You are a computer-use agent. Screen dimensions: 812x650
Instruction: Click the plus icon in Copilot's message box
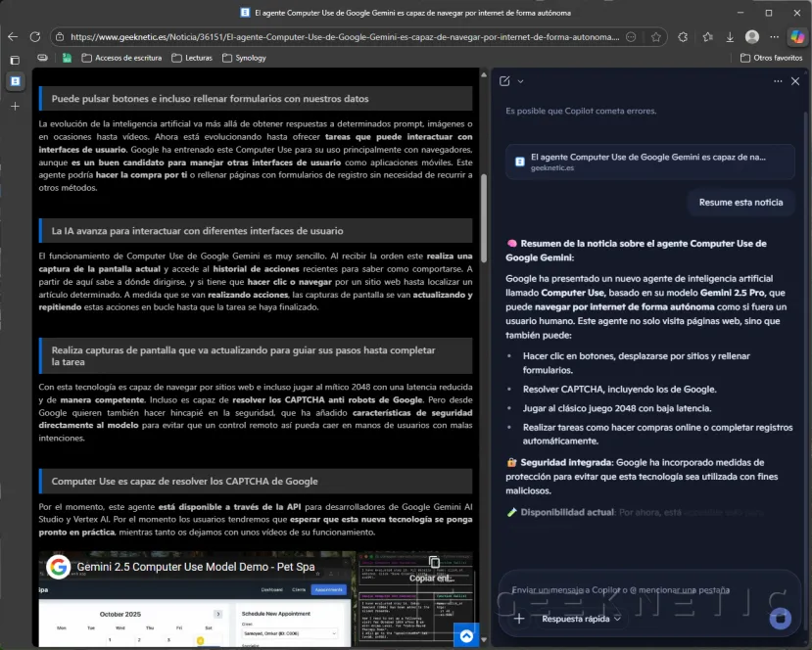518,619
